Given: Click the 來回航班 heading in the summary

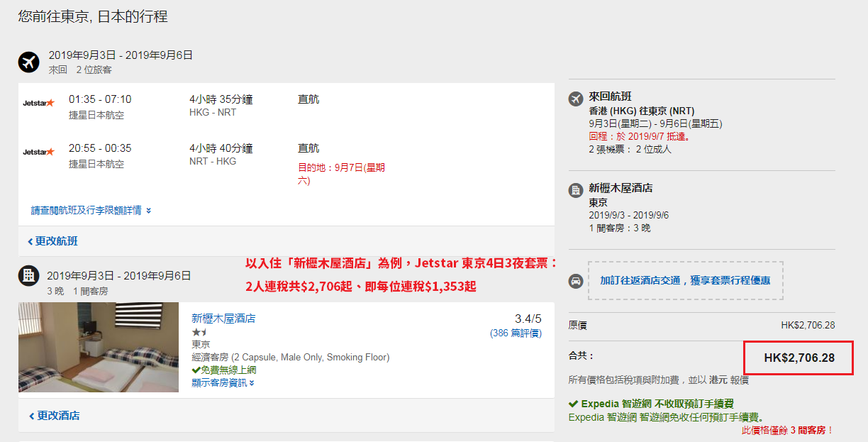Looking at the screenshot, I should pos(610,96).
